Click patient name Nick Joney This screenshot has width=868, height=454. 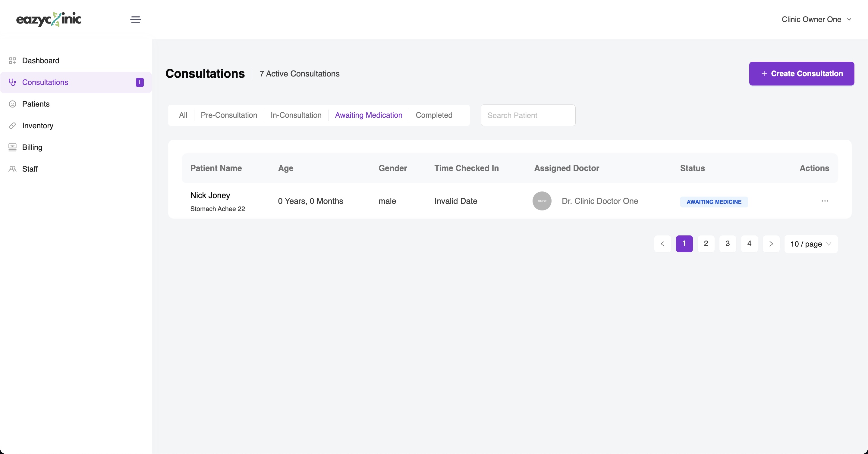(x=210, y=195)
